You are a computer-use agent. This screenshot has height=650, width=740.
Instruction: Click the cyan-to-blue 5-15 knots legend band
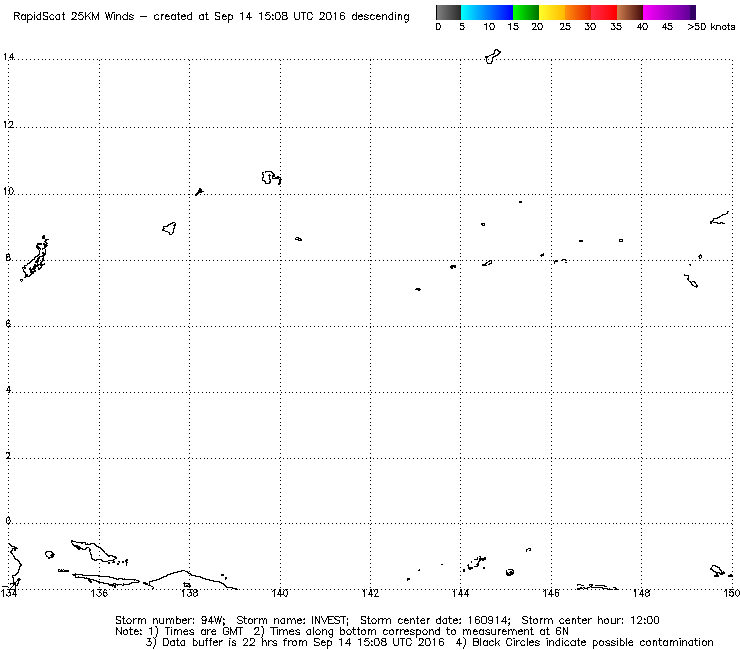(x=487, y=12)
